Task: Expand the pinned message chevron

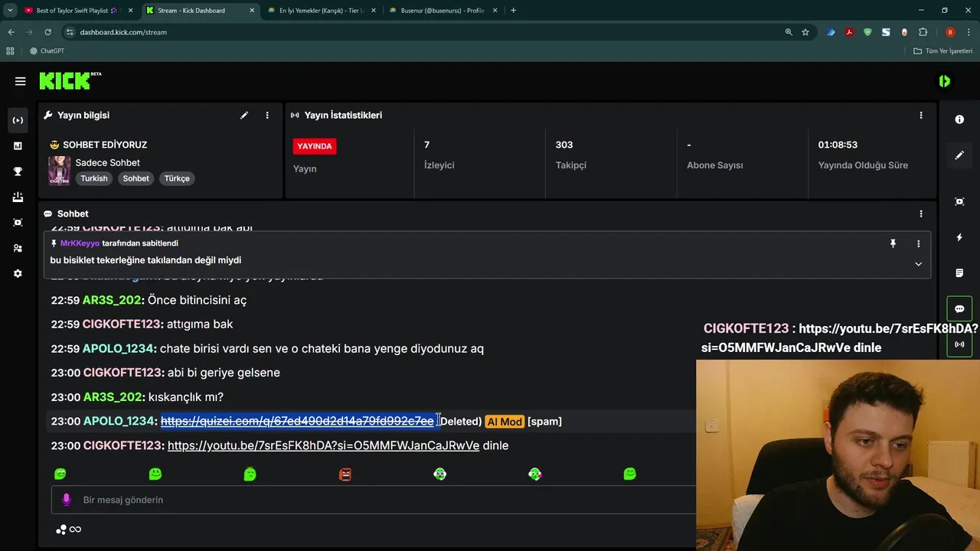Action: tap(918, 264)
